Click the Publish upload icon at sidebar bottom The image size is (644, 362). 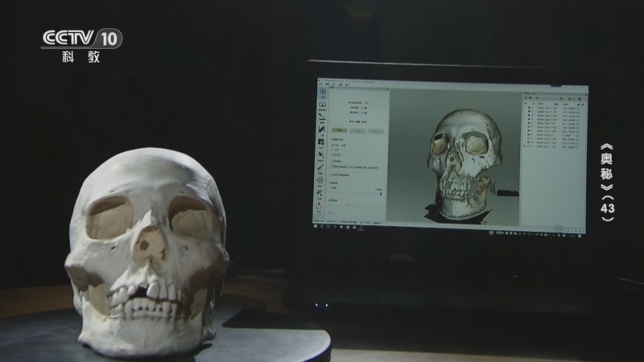point(319,206)
